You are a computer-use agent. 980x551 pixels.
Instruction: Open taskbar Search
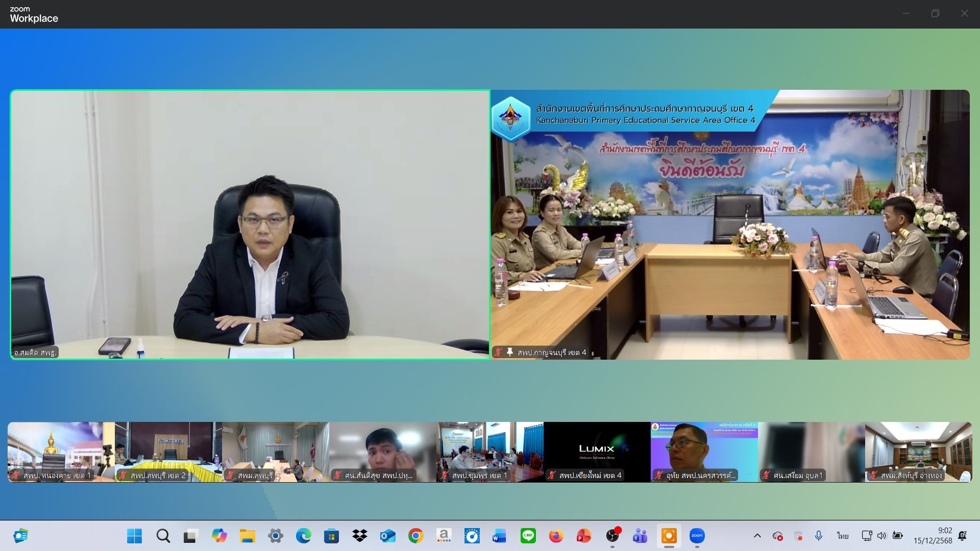[x=163, y=536]
